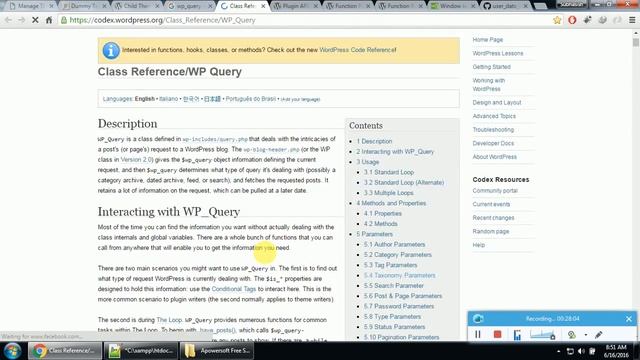The image size is (640, 360).
Task: Open Getting Started sidebar link
Action: (492, 67)
